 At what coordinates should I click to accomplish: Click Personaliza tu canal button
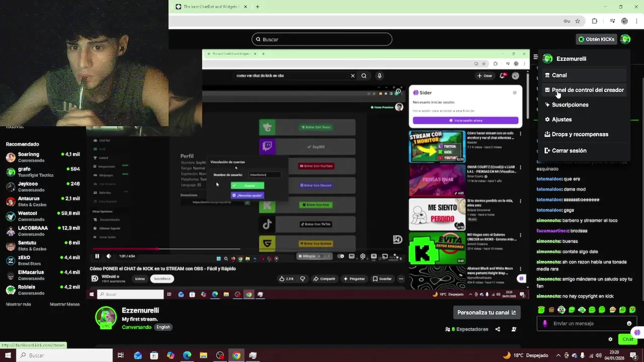click(x=487, y=312)
